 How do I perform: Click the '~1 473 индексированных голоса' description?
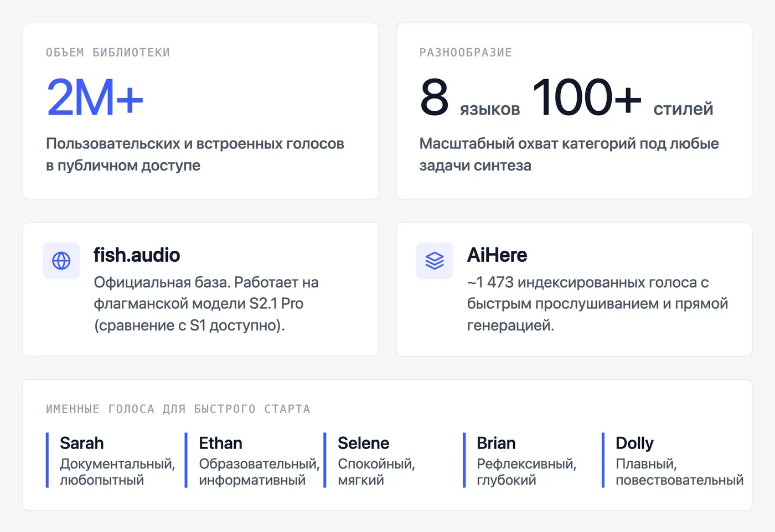click(597, 304)
